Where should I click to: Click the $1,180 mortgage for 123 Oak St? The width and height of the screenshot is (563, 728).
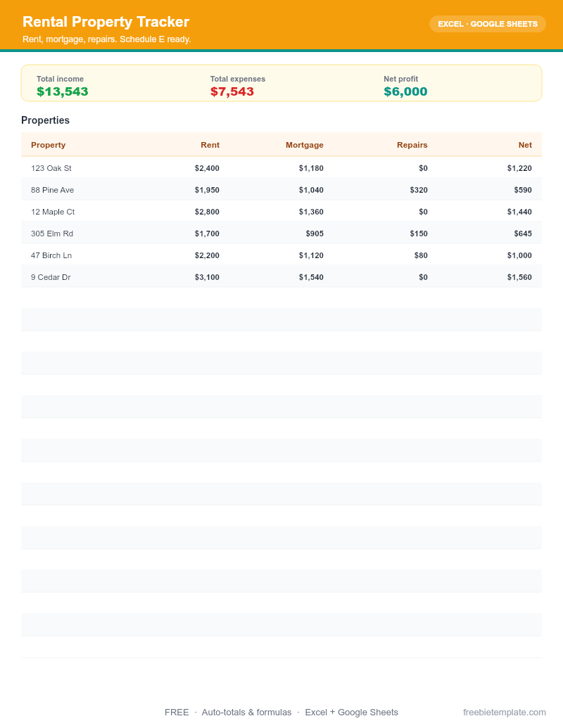[311, 168]
